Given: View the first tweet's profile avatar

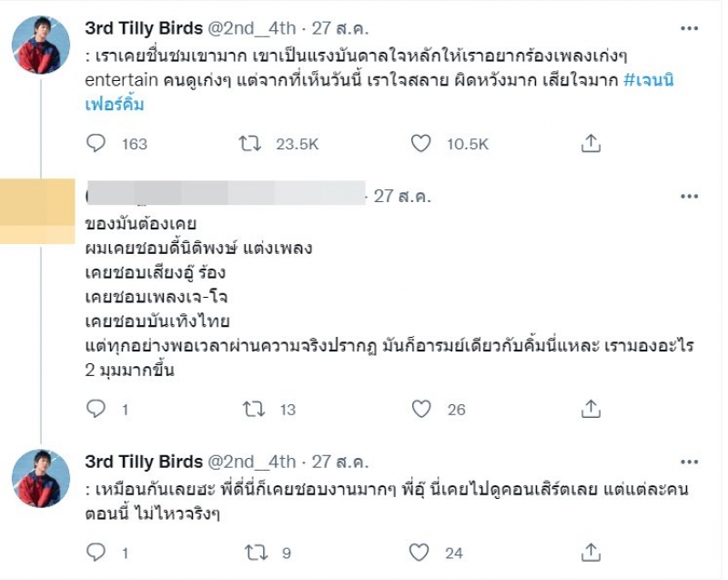Looking at the screenshot, I should (41, 45).
